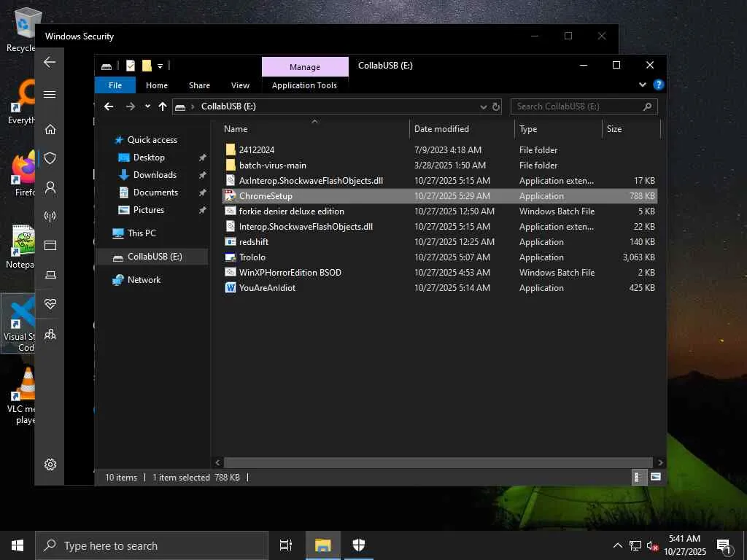The height and width of the screenshot is (560, 747).
Task: Select Quick access in navigation pane
Action: pos(152,140)
